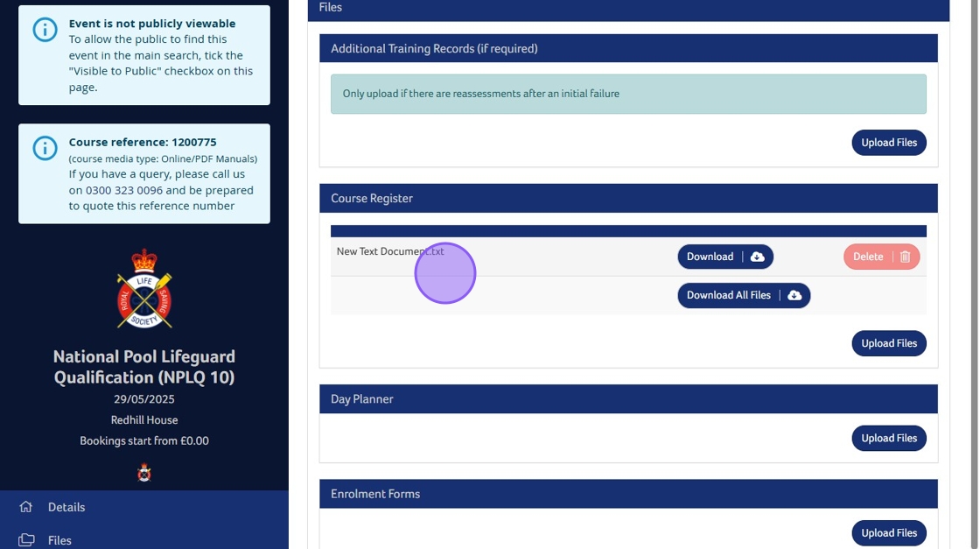This screenshot has width=980, height=549.
Task: Click the 'Day Planner' section header
Action: [x=628, y=399]
